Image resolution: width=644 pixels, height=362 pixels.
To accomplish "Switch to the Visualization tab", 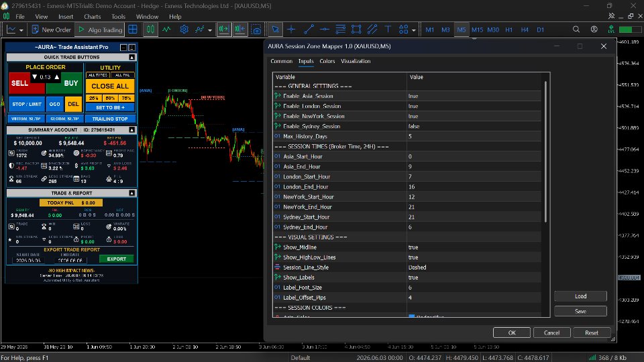I will (356, 61).
